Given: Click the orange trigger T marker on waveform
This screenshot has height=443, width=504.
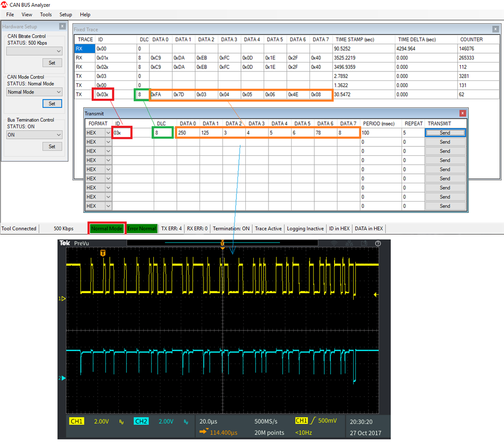Looking at the screenshot, I should point(103,253).
